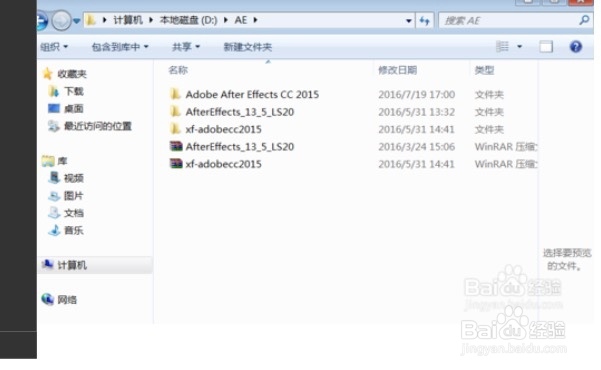Sort by the 名称 column header

(x=178, y=70)
